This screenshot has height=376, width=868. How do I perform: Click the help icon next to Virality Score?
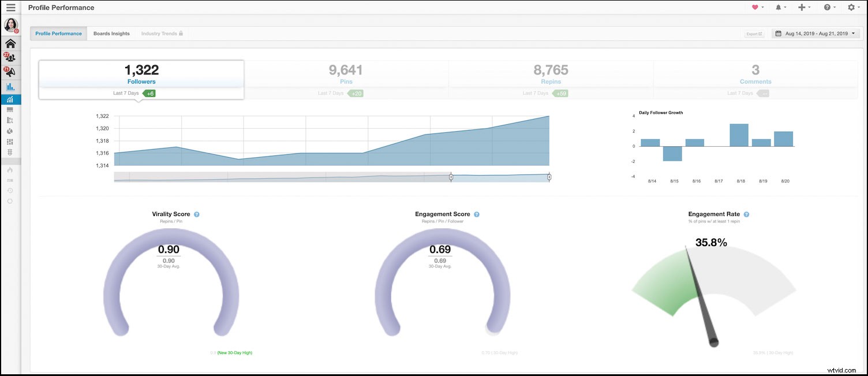pyautogui.click(x=197, y=214)
